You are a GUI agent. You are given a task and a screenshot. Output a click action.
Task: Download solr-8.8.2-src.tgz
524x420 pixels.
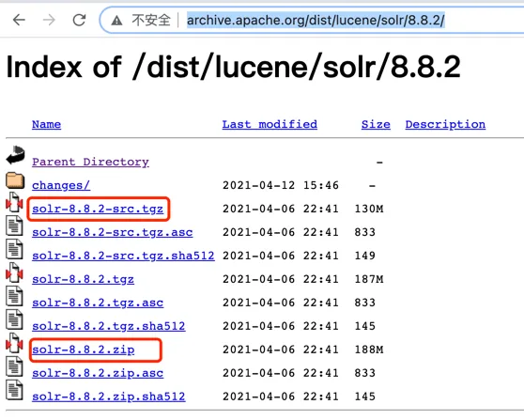coord(98,209)
